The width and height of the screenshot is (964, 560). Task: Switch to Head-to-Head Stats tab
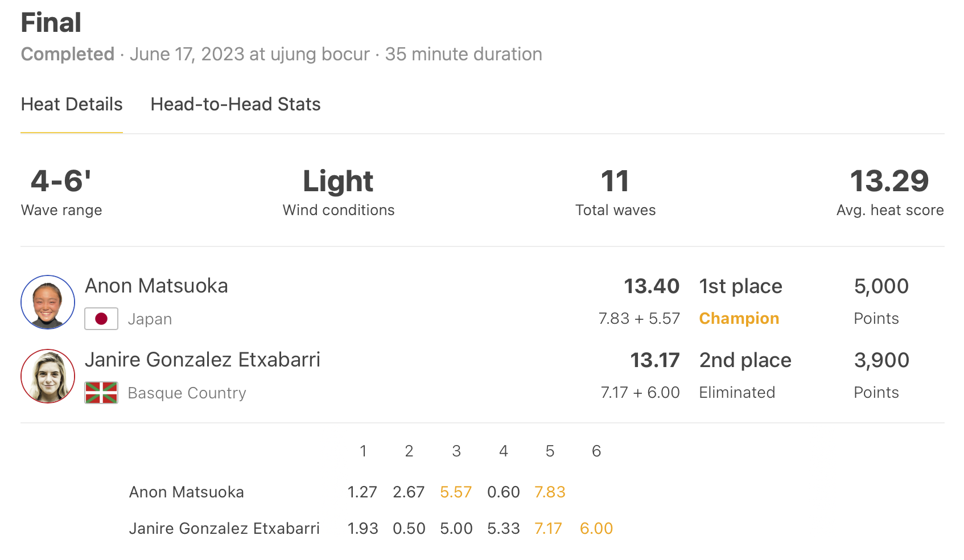236,104
